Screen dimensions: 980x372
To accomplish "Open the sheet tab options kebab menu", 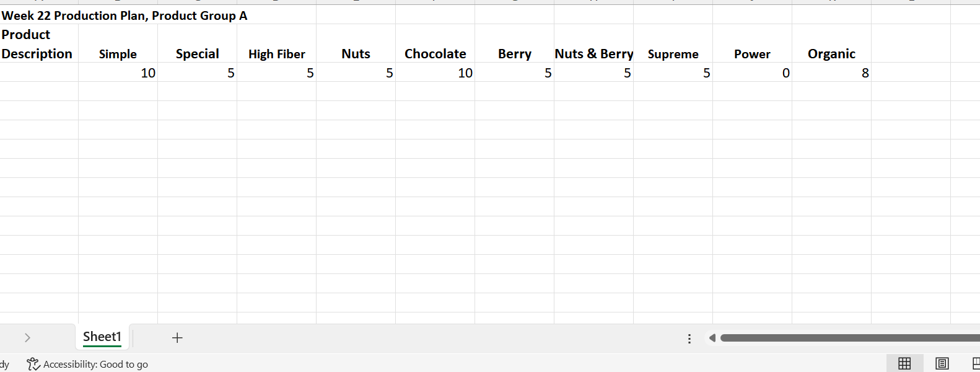I will [689, 338].
